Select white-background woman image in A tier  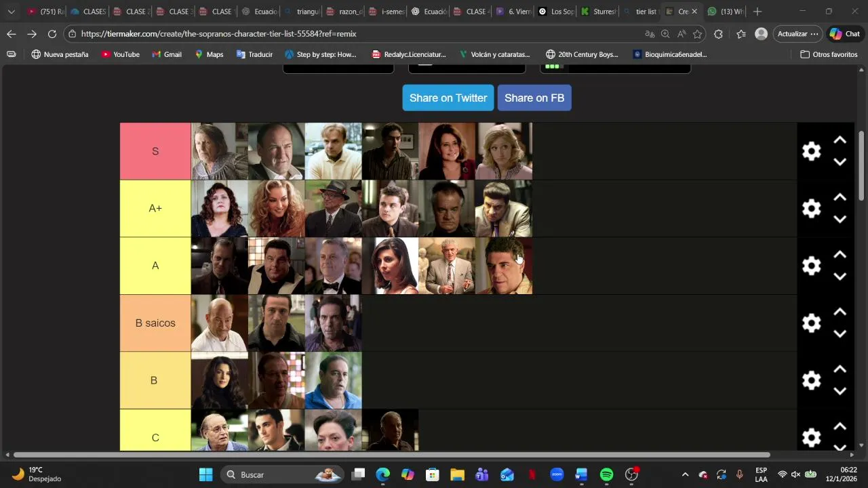(390, 266)
